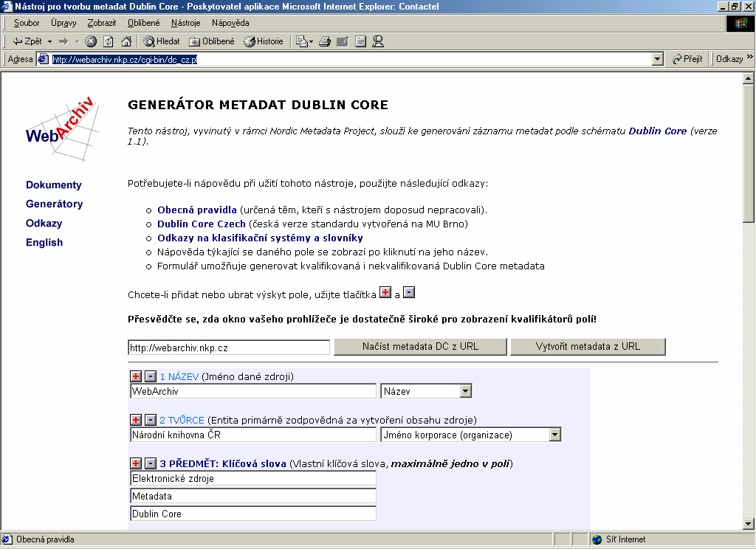756x549 pixels.
Task: Refresh the page with the reload icon
Action: pyautogui.click(x=109, y=41)
